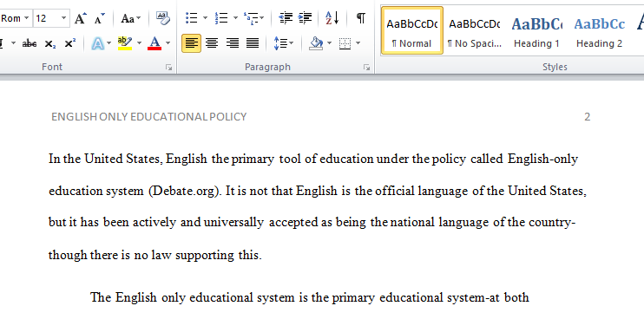This screenshot has height=319, width=644.
Task: Insert a numbered list
Action: 221,18
